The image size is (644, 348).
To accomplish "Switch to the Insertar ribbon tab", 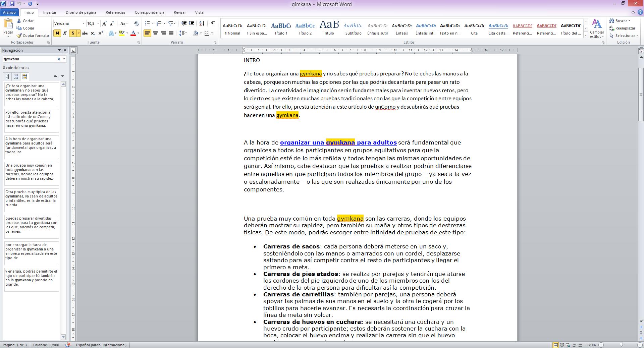I will 50,12.
